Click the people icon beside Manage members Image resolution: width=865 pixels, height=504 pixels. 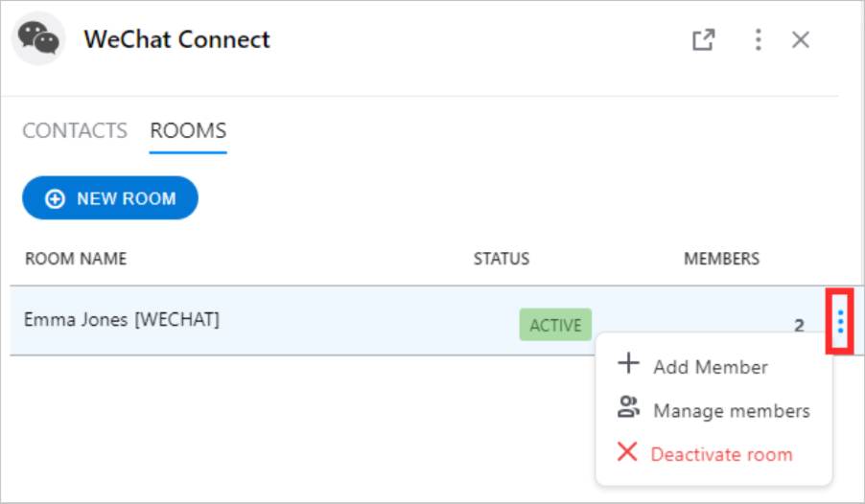tap(628, 407)
